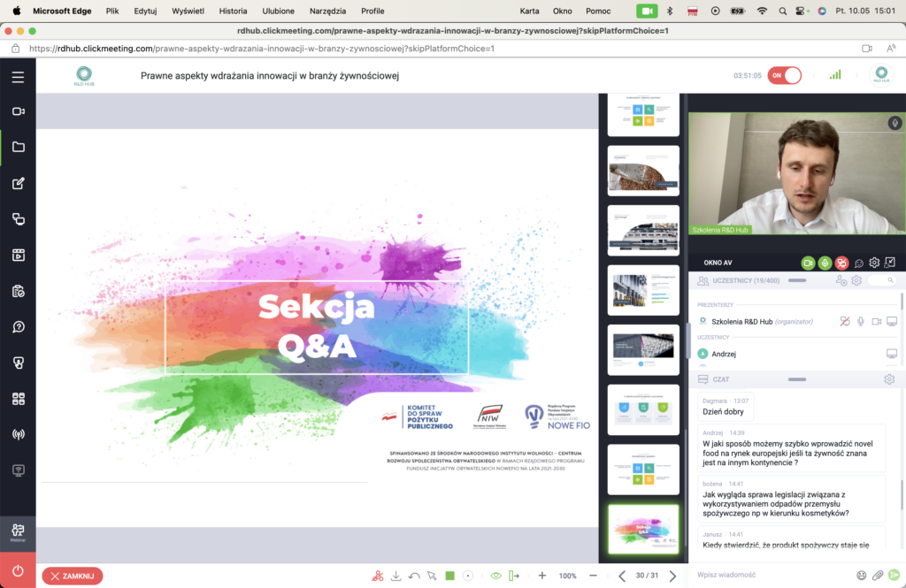Screen dimensions: 906x588
Task: Click the ZAMKNIJ button
Action: point(73,576)
